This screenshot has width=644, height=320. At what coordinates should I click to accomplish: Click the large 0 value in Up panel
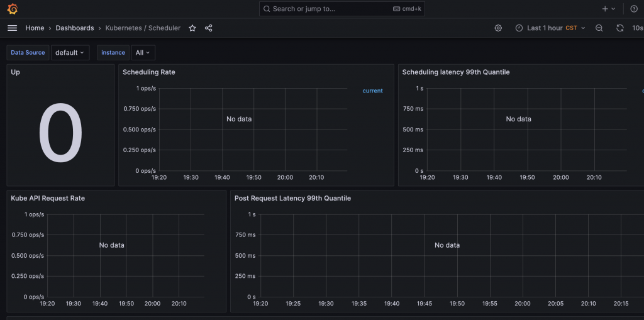[x=61, y=133]
